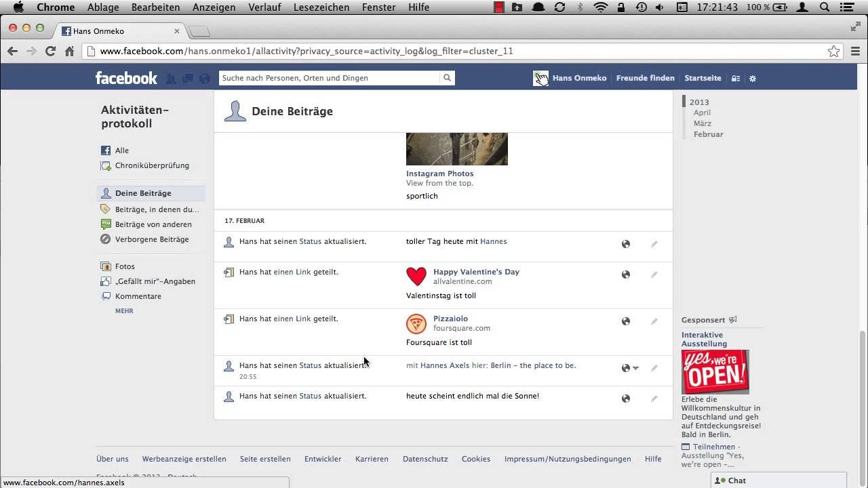868x488 pixels.
Task: Edit the Valentine's Day post with pencil icon
Action: pos(654,274)
